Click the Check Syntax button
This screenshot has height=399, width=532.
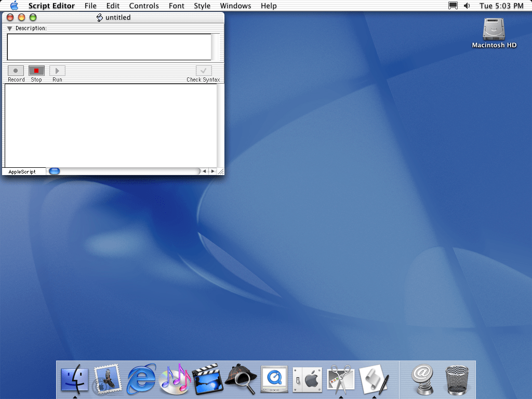(x=203, y=70)
